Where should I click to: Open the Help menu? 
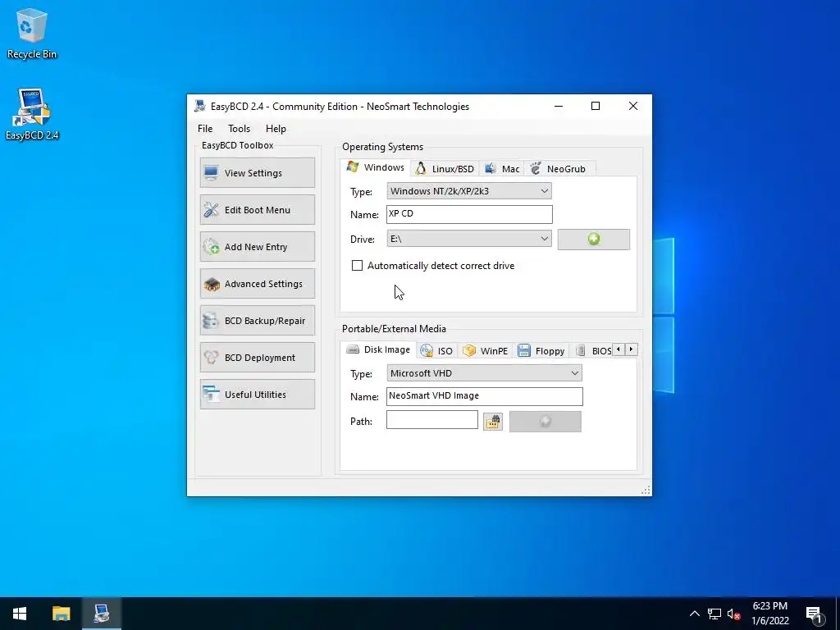point(276,129)
